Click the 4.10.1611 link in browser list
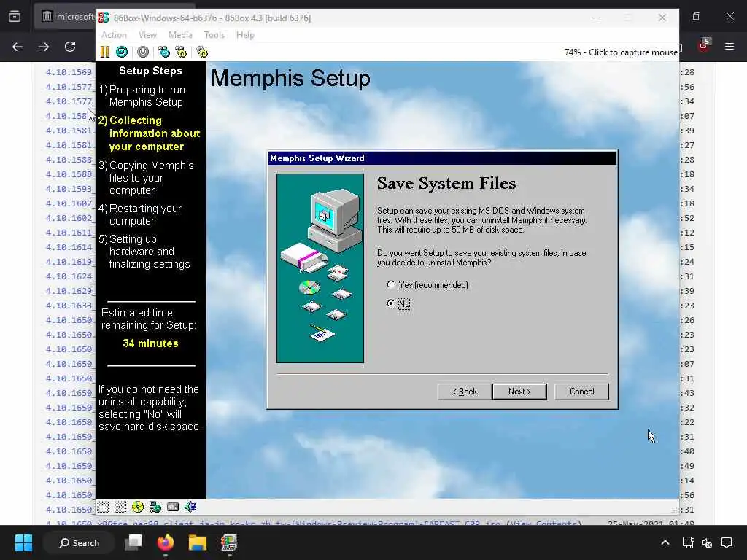This screenshot has width=747, height=560. (x=69, y=233)
